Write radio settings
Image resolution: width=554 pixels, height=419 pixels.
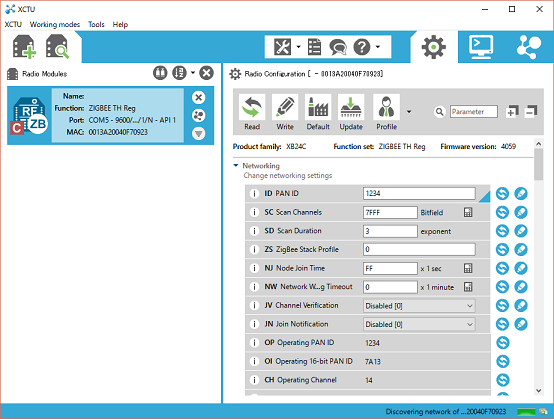[x=285, y=112]
